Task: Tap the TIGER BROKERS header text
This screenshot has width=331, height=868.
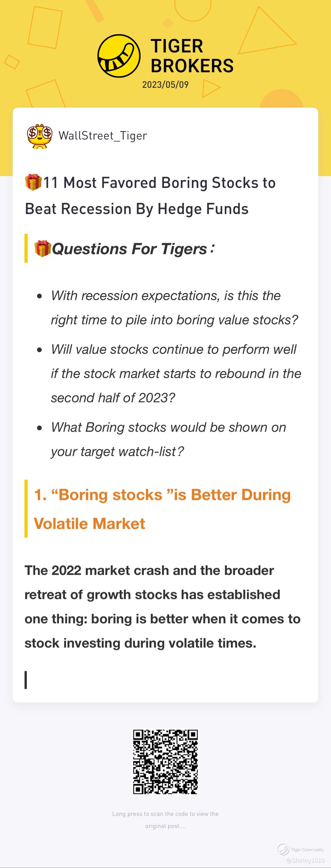Action: coord(192,56)
